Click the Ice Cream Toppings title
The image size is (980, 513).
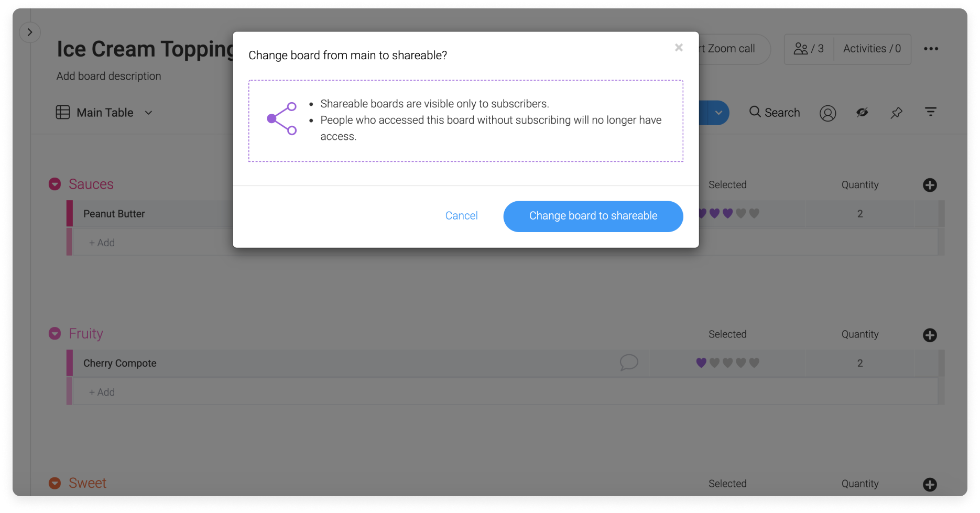tap(146, 49)
